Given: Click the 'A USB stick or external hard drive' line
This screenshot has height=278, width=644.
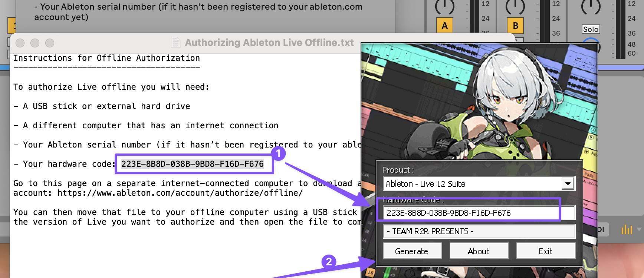Looking at the screenshot, I should pos(102,106).
